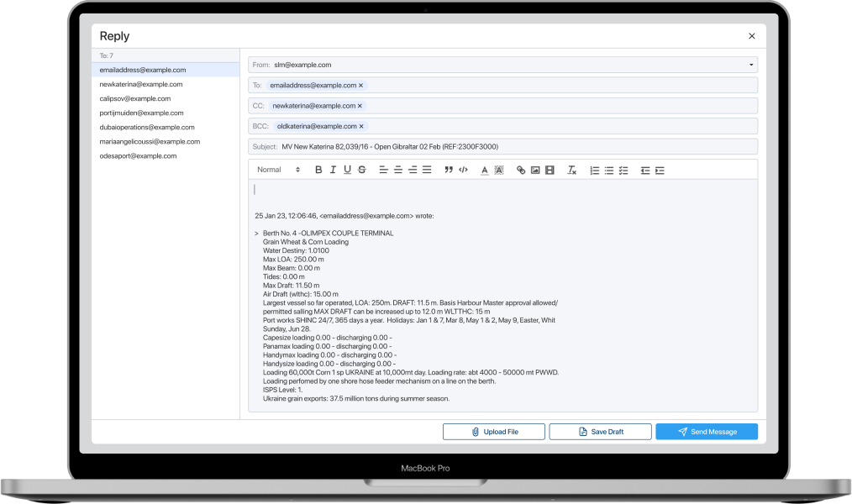Remove emailaddress@example.com from To field

coord(360,86)
